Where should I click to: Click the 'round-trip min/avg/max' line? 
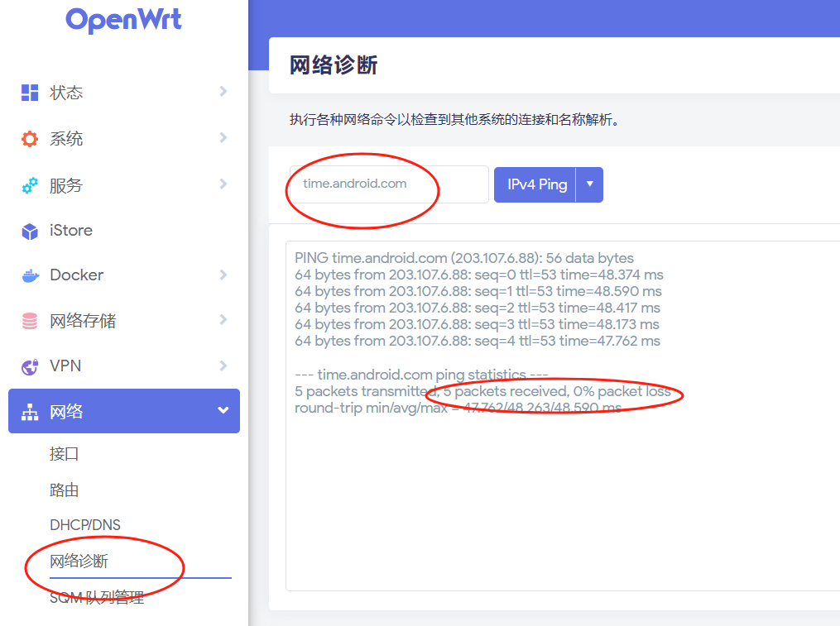coord(458,408)
